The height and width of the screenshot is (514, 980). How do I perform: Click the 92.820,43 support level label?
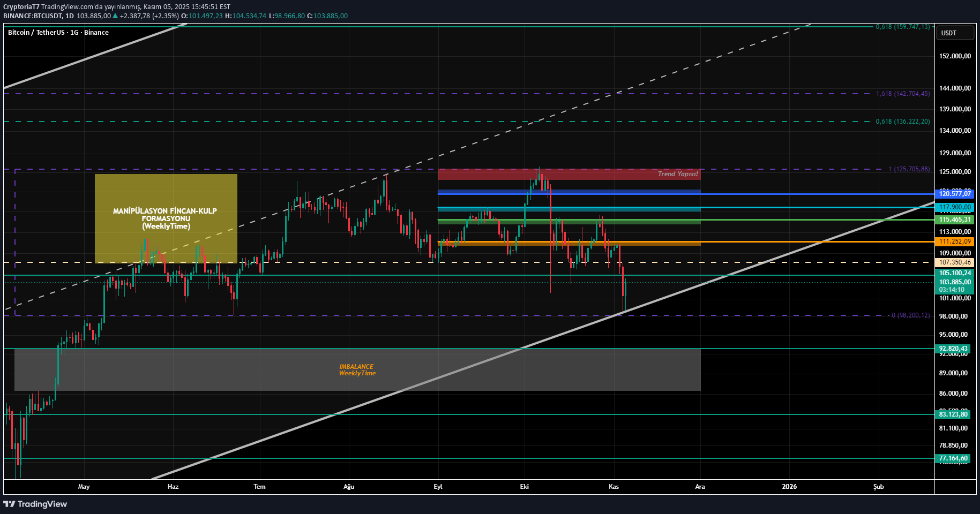point(953,349)
